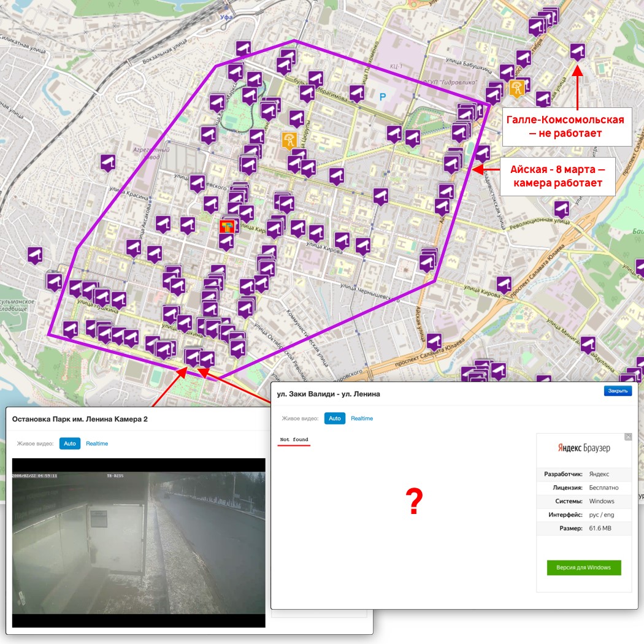Click the camera marker beside Агрегатный завод

109,163
